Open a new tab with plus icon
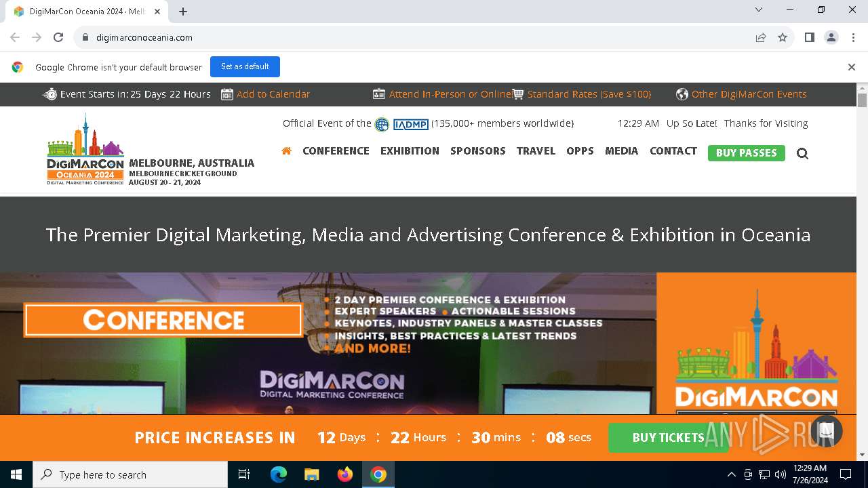The height and width of the screenshot is (488, 868). click(x=183, y=12)
